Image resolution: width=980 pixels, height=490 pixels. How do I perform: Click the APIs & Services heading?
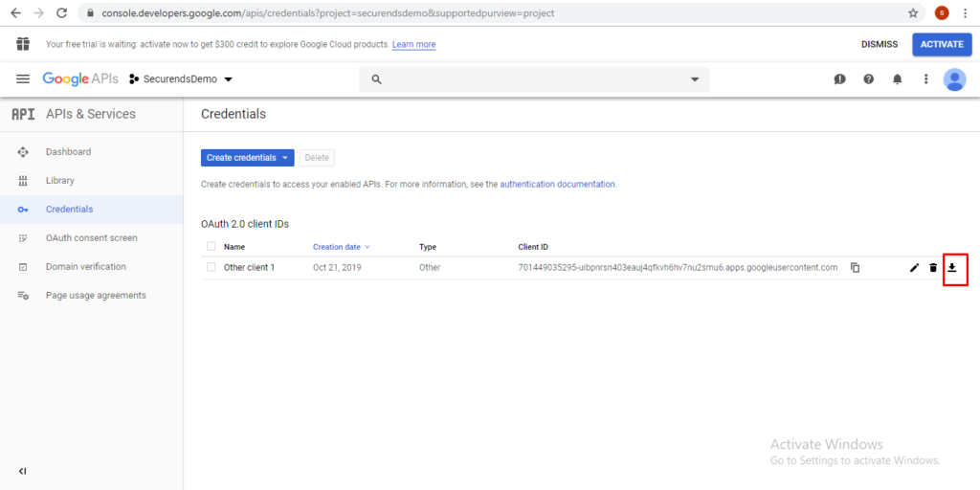click(91, 115)
